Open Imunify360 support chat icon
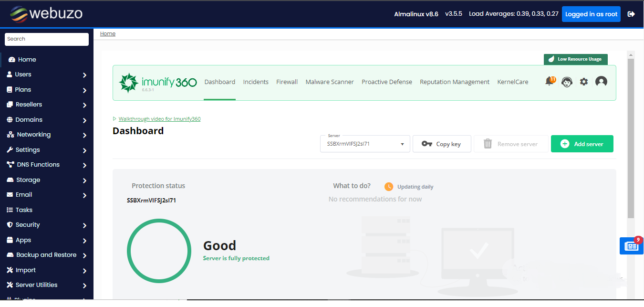Viewport: 644px width, 307px height. pos(567,82)
